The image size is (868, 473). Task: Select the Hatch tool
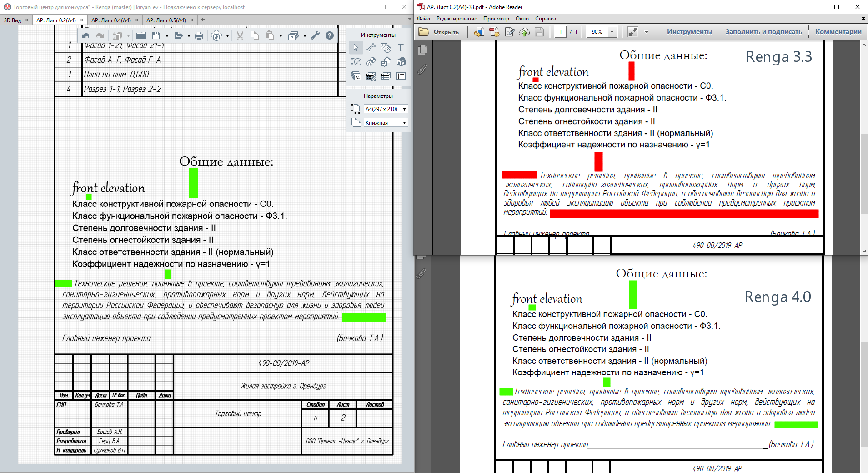[386, 48]
